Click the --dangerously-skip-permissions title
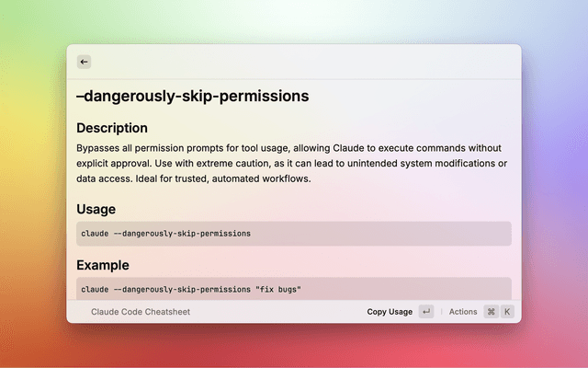The width and height of the screenshot is (588, 368). coord(192,96)
